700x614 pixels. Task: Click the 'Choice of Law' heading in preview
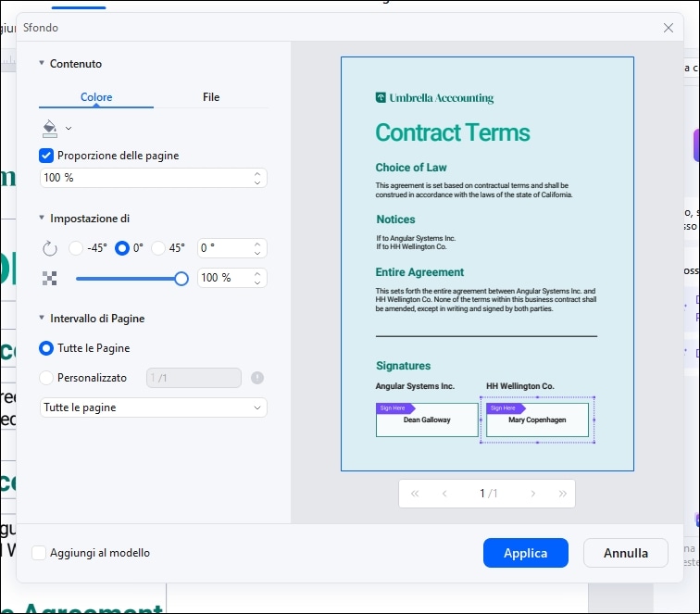[x=411, y=168]
